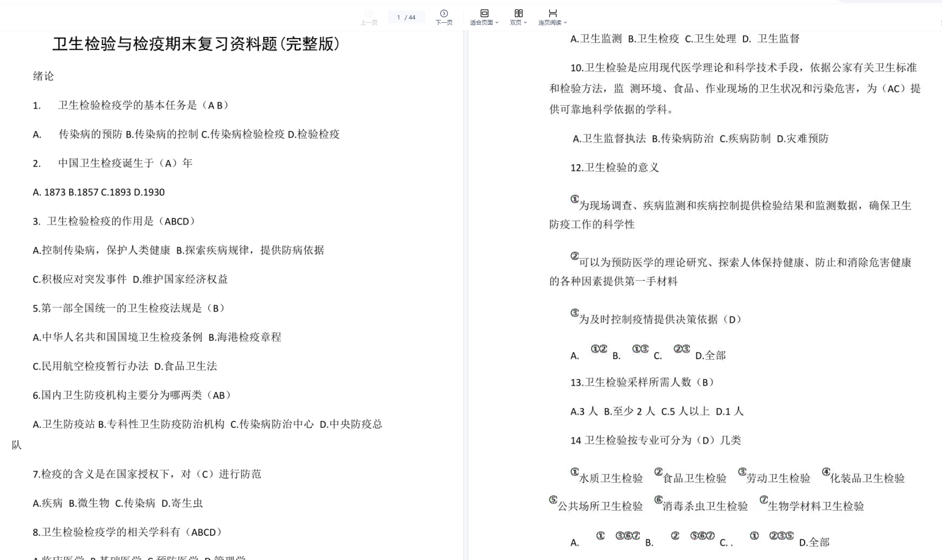Click question 13 about 卫生检验采样所需人数
This screenshot has width=942, height=560.
tap(641, 382)
